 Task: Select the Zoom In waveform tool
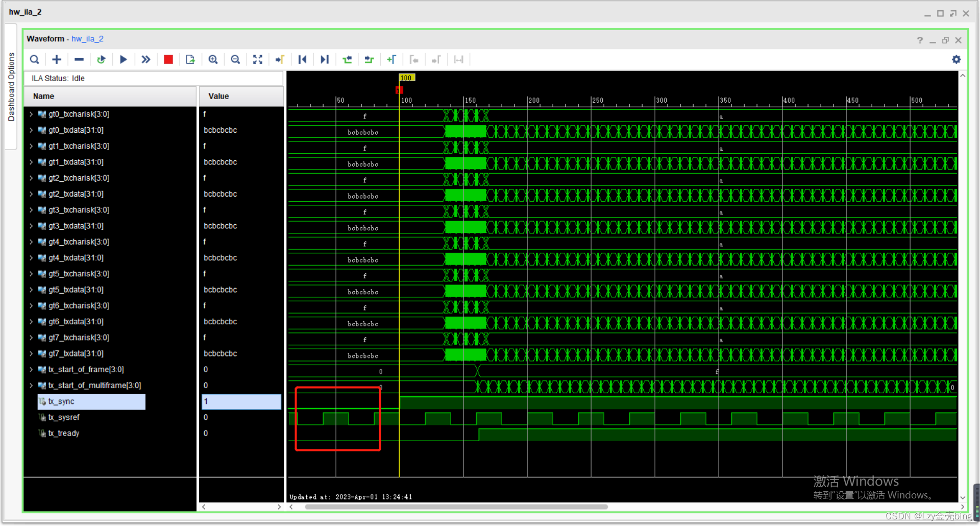pyautogui.click(x=213, y=59)
